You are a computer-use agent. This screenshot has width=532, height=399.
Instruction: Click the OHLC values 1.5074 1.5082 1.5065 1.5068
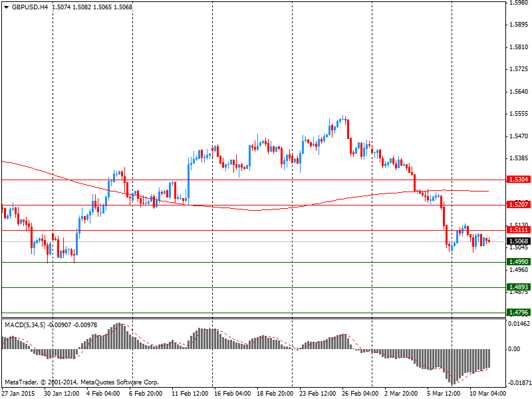[92, 7]
